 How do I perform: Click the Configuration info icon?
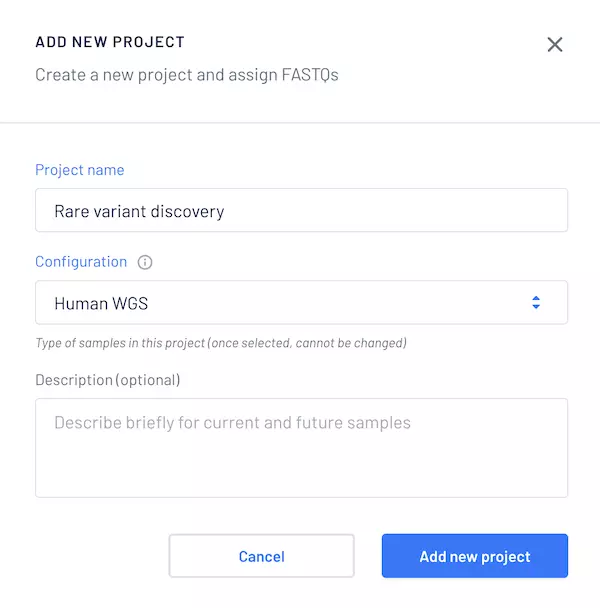[x=145, y=262]
